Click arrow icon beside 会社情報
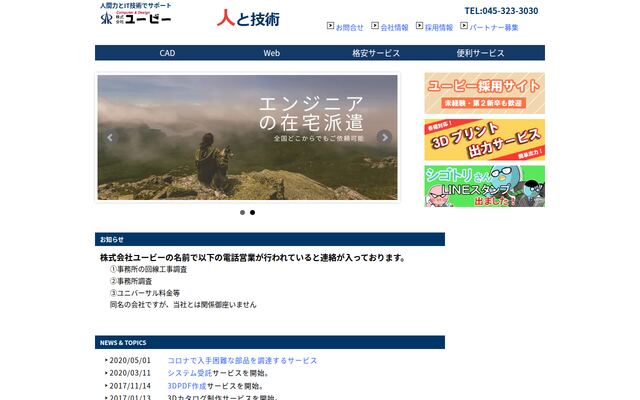The width and height of the screenshot is (640, 400). pyautogui.click(x=375, y=26)
